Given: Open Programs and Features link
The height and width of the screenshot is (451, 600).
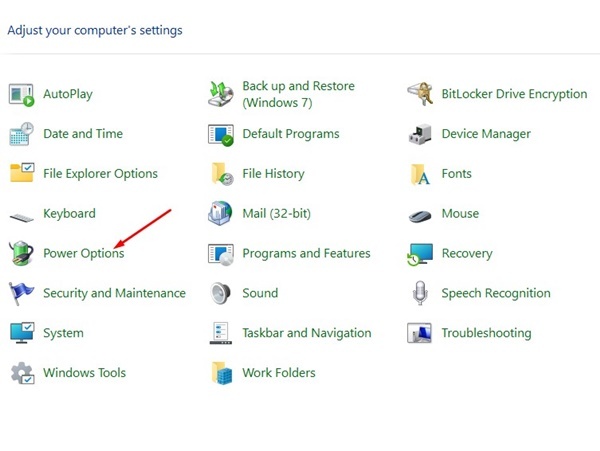Looking at the screenshot, I should pos(306,253).
